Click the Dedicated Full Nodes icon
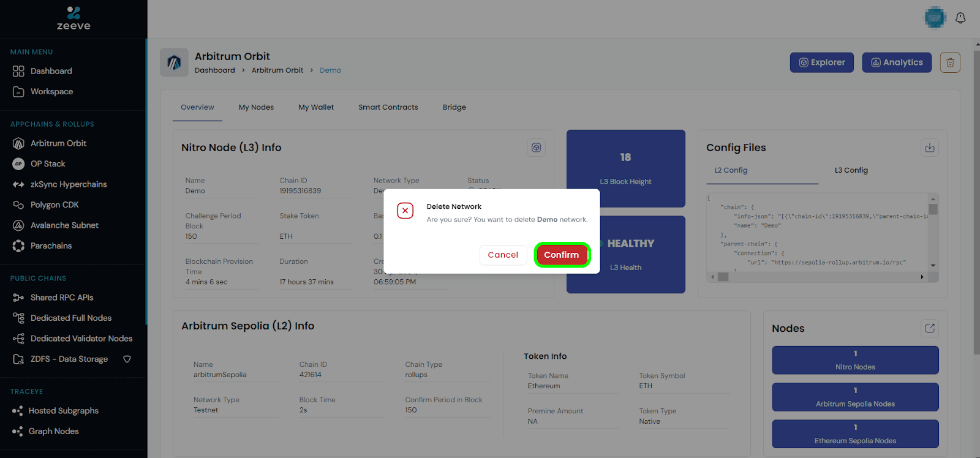Image resolution: width=980 pixels, height=458 pixels. point(18,318)
